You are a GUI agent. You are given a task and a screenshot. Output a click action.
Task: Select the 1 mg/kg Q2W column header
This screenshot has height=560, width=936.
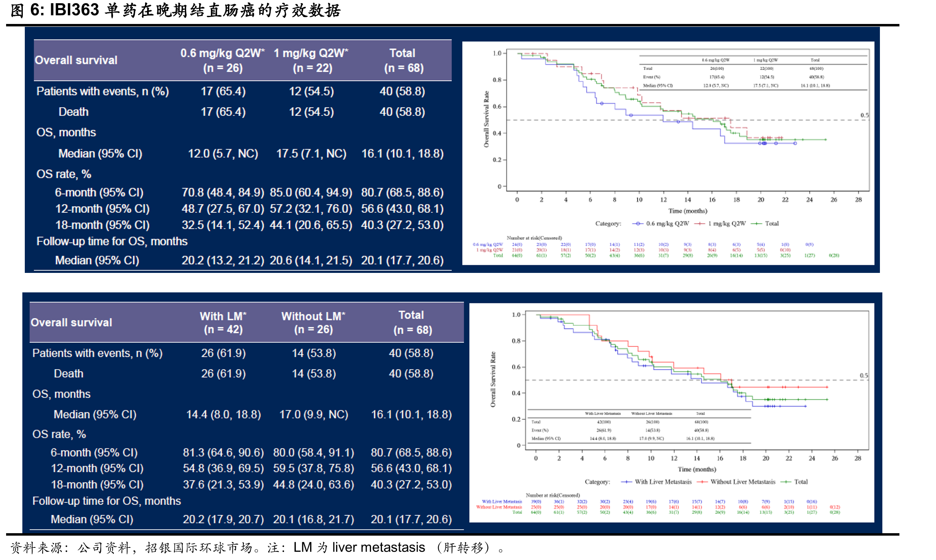[x=311, y=61]
